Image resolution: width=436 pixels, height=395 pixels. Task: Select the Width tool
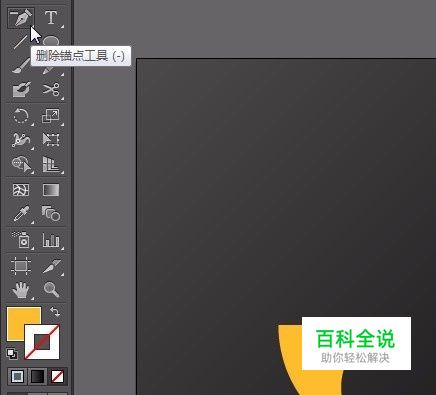click(x=21, y=140)
